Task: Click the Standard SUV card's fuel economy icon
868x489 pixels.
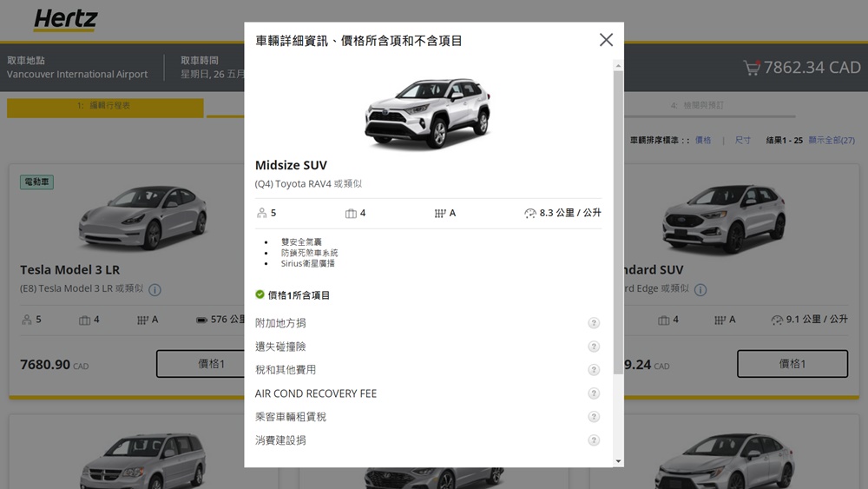Action: [x=777, y=320]
